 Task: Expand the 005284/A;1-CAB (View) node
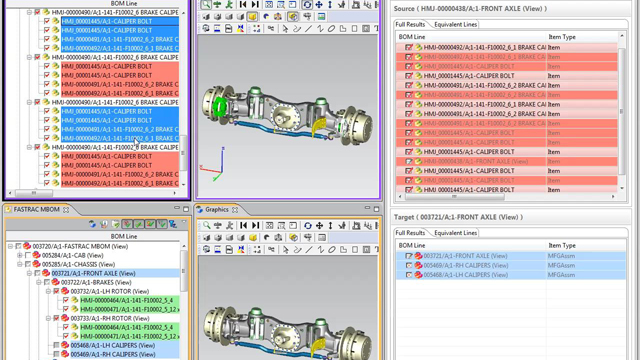point(20,256)
